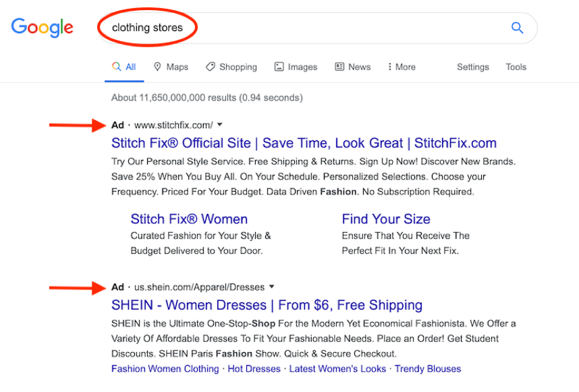Open the Stitch Fix Women sitelink
The height and width of the screenshot is (392, 579).
[189, 219]
